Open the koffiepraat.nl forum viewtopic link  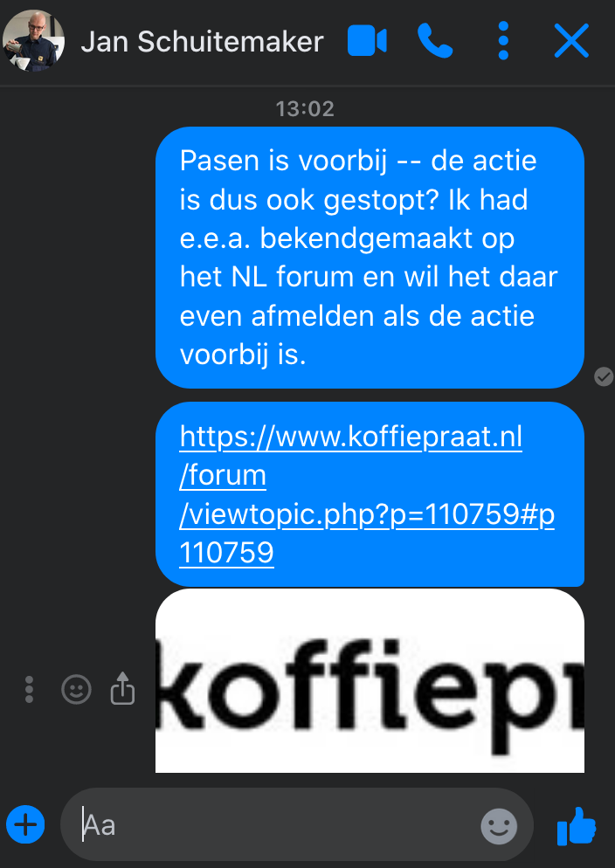[367, 494]
